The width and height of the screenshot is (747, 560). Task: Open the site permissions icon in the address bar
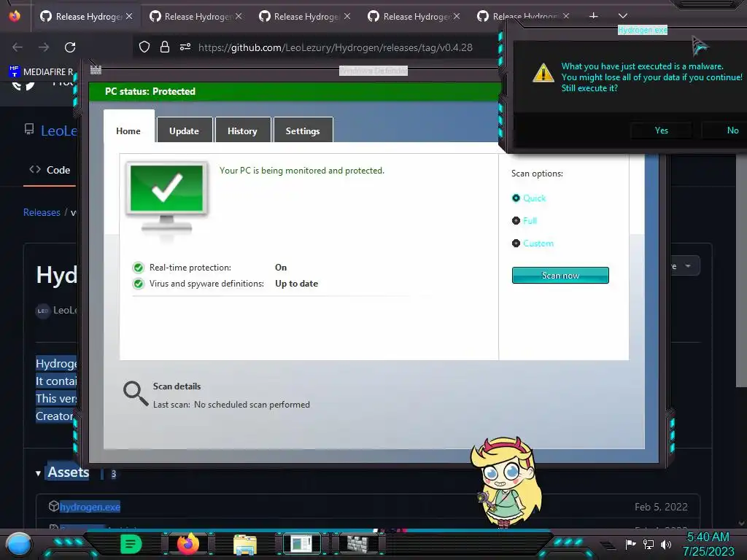click(185, 47)
